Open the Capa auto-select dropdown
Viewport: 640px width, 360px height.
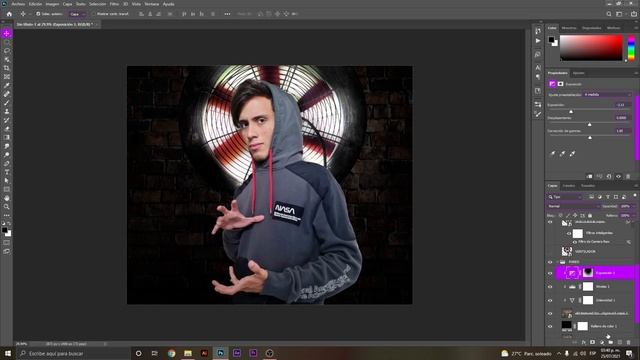coord(77,14)
